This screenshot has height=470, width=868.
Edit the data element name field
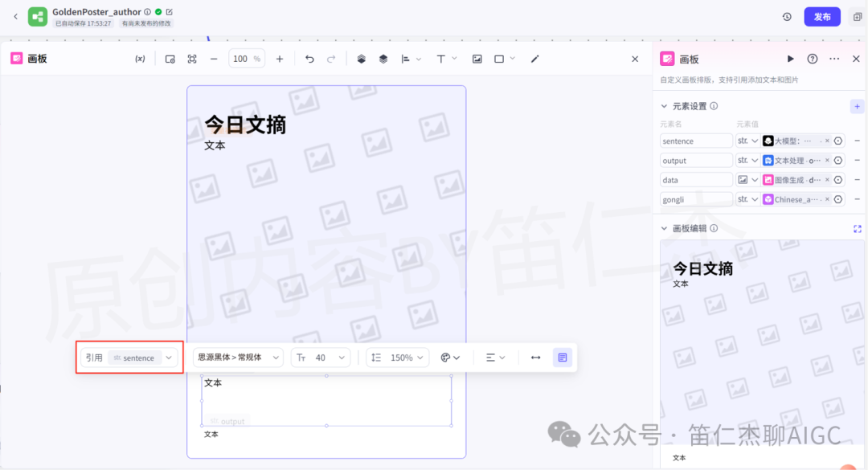tap(696, 179)
